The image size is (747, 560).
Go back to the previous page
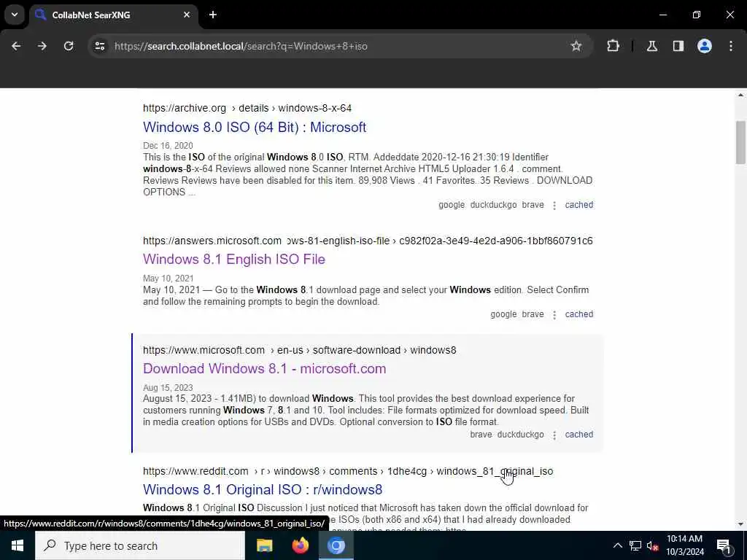[16, 46]
